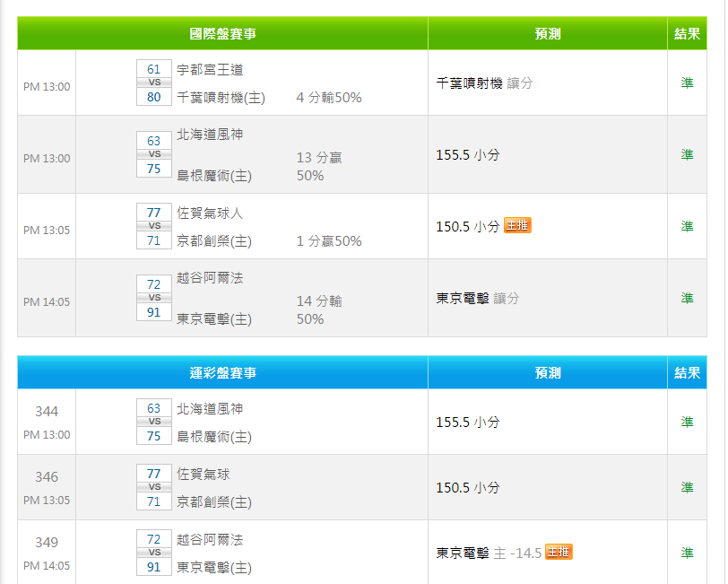
Task: Click the handicap text 14 分輸 50%
Action: (319, 309)
